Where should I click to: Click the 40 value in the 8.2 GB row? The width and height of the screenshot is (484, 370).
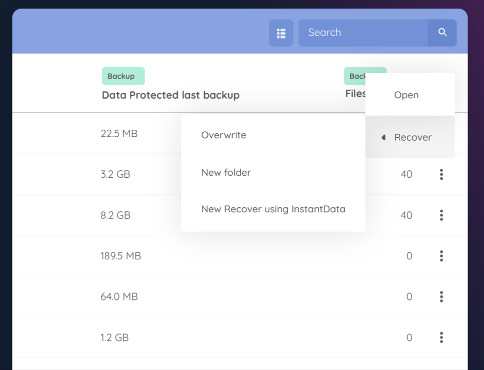[406, 215]
